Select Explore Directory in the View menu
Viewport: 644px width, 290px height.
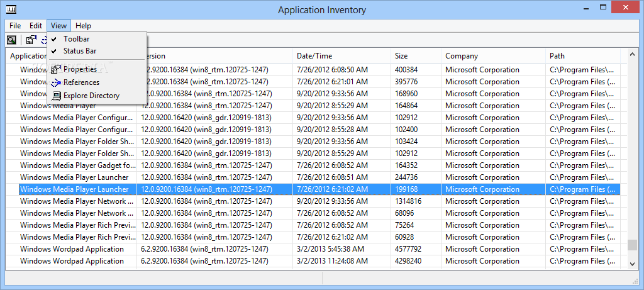point(91,96)
